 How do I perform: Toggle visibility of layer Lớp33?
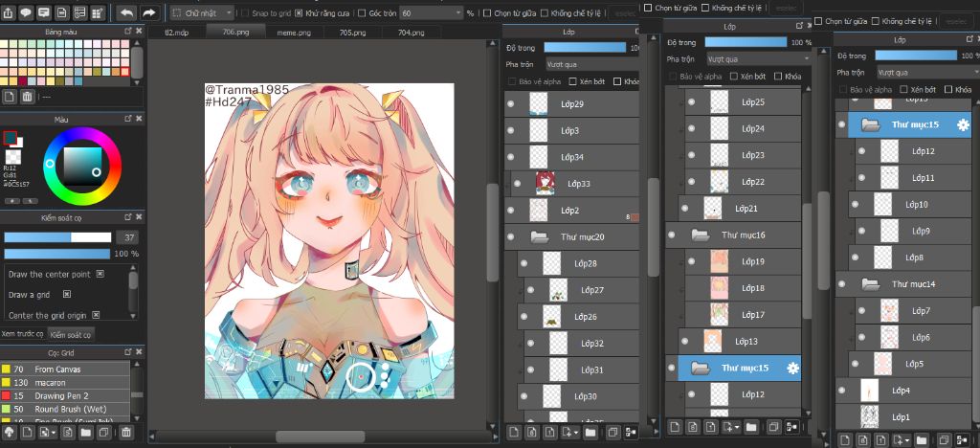point(517,184)
